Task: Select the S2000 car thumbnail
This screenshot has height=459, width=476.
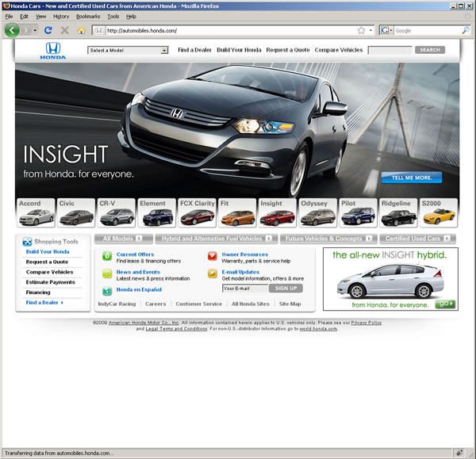Action: (440, 212)
